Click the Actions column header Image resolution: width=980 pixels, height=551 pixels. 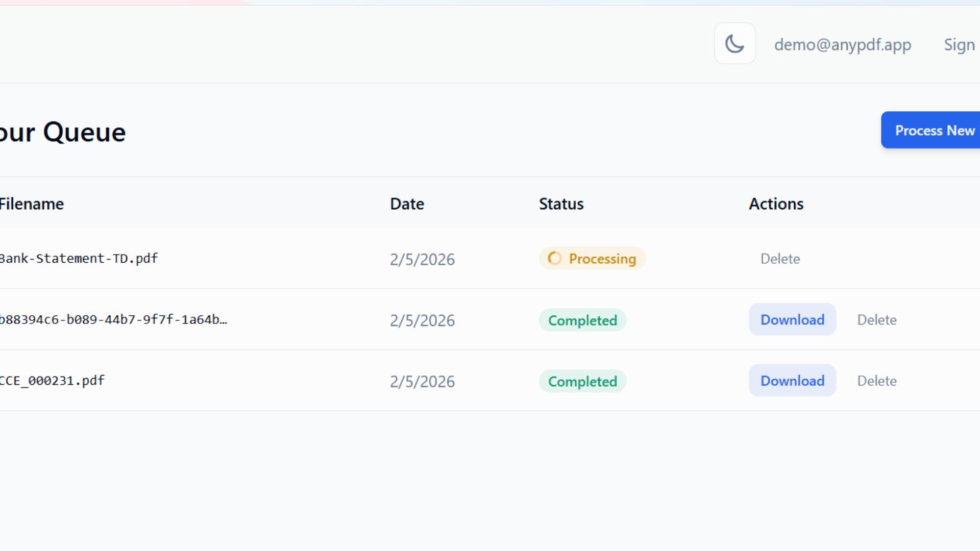coord(776,204)
